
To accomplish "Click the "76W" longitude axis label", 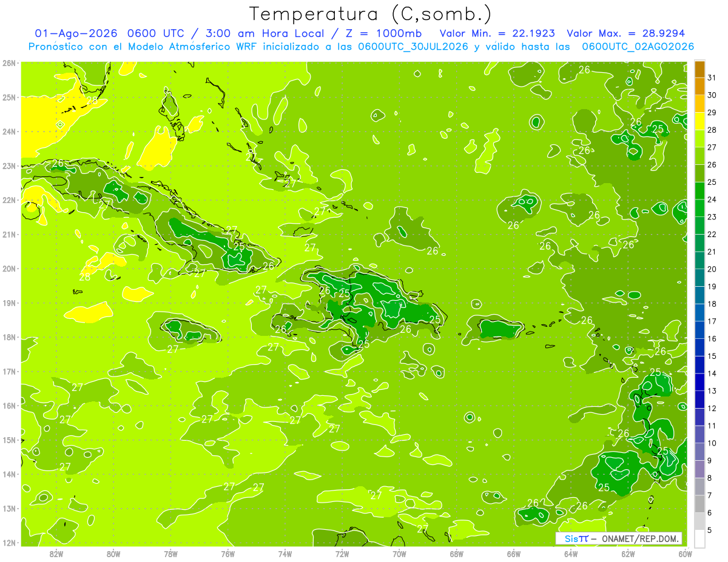I will pos(227,554).
